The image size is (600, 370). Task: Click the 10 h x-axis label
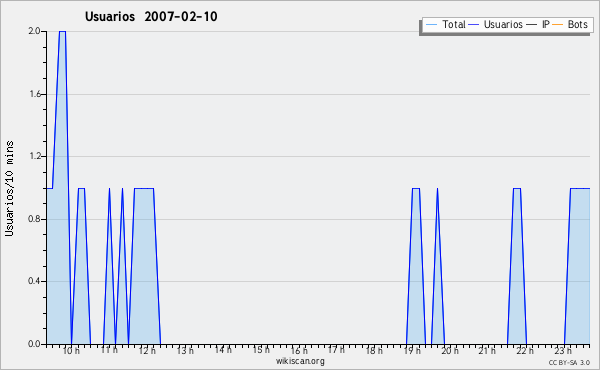point(71,350)
